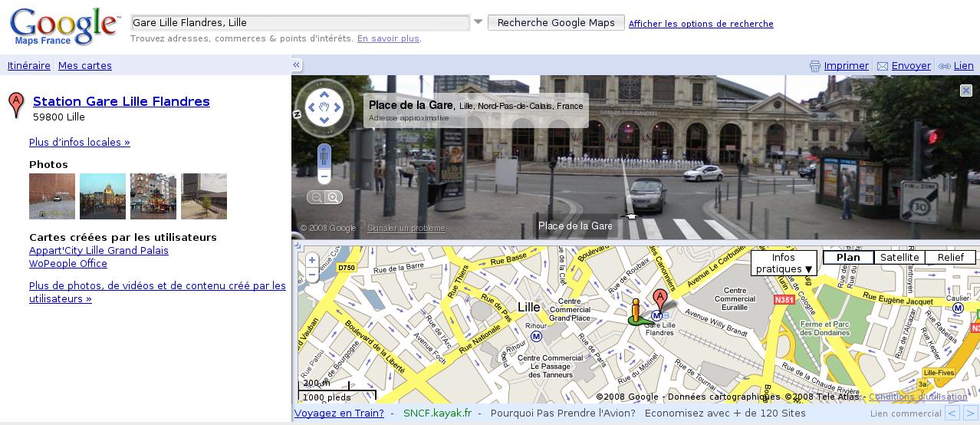Open Plus de photos, de vidéos link
Image resolution: width=980 pixels, height=425 pixels.
click(157, 292)
